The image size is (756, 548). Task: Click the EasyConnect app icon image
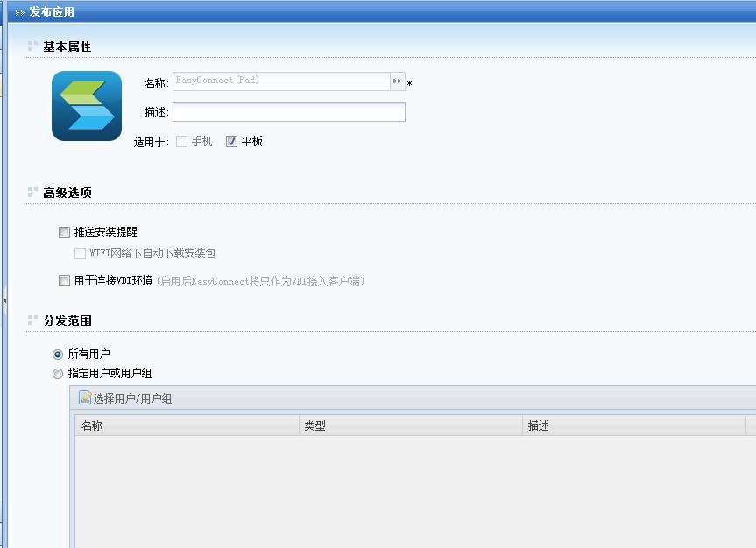pyautogui.click(x=87, y=106)
